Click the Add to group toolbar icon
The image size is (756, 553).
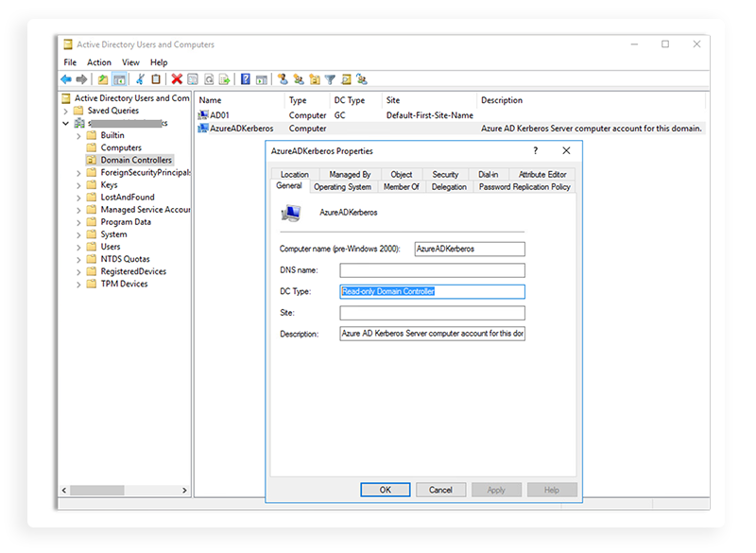point(362,79)
